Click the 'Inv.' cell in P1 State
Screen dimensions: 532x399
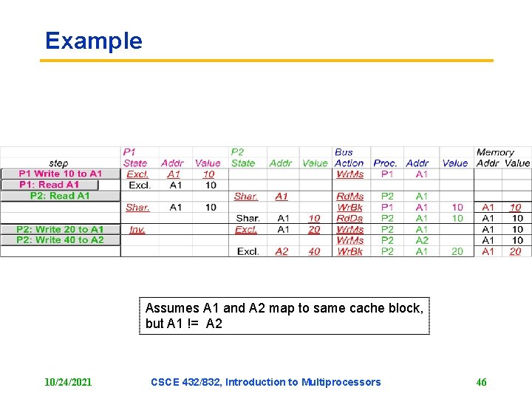[137, 230]
